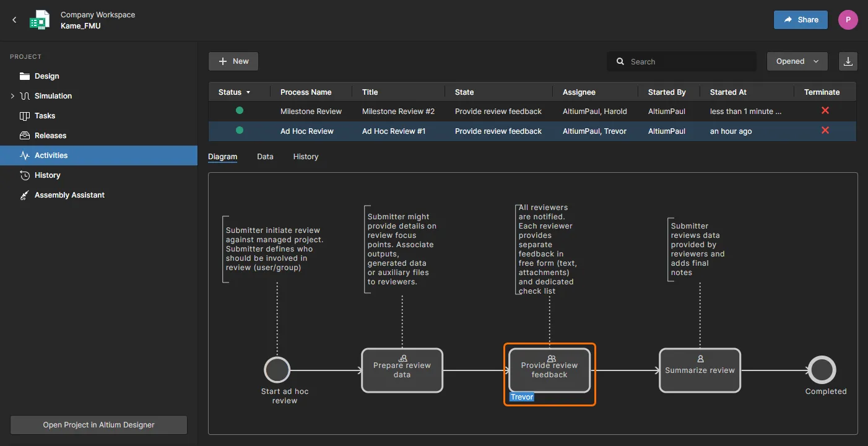
Task: Open the user profile avatar P
Action: point(848,20)
